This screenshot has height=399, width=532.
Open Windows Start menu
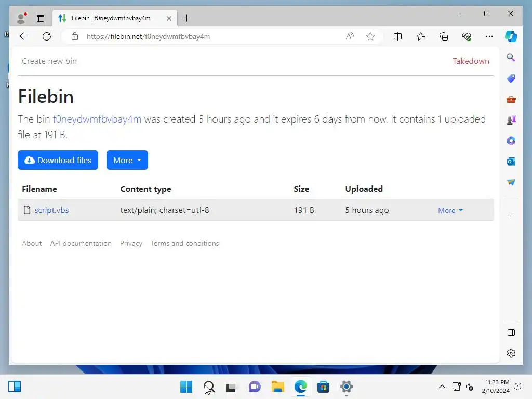186,387
